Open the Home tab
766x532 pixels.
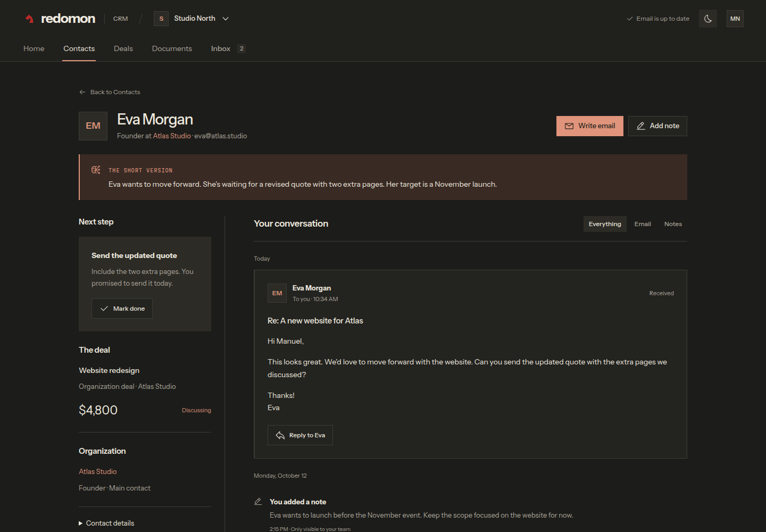click(x=34, y=48)
